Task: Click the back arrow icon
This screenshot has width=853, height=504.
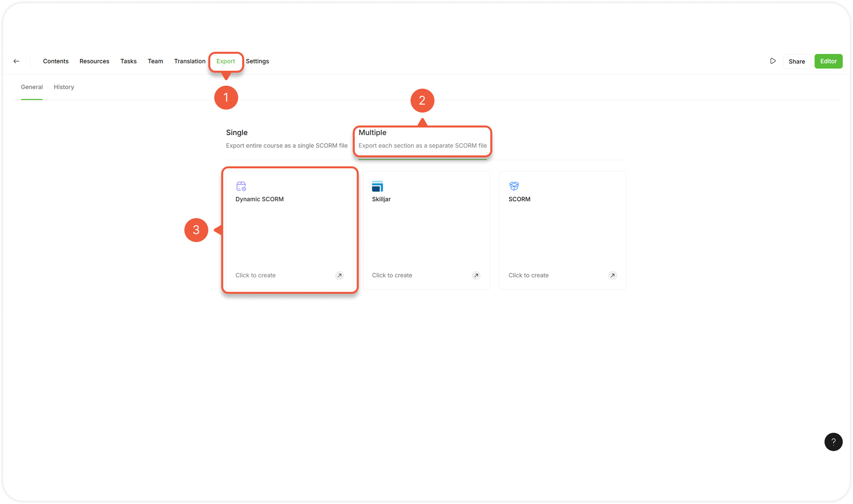Action: pyautogui.click(x=16, y=61)
